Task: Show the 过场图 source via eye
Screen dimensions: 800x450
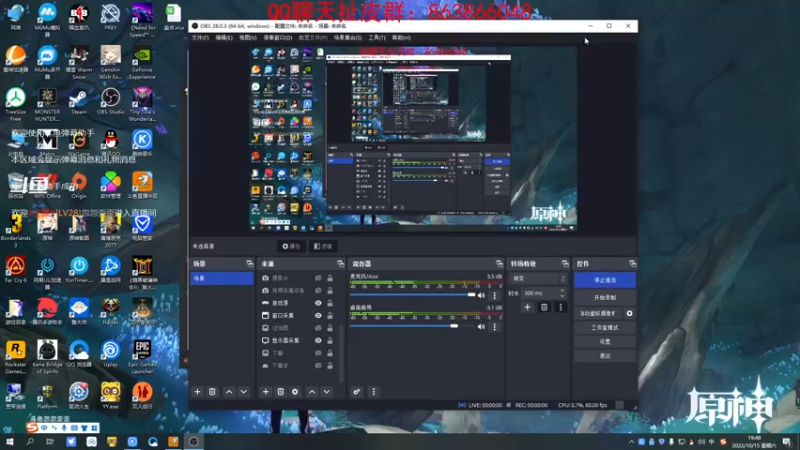Action: [x=318, y=328]
